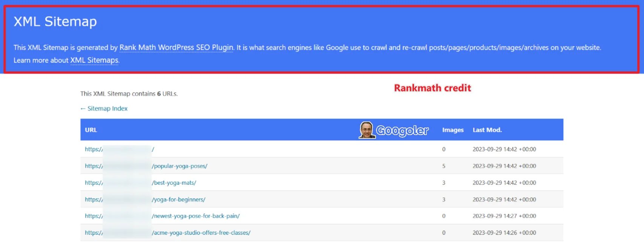Open the acme-yoga-studio-offers-free-classes URL
Viewport: 644px width, 249px height.
point(168,233)
